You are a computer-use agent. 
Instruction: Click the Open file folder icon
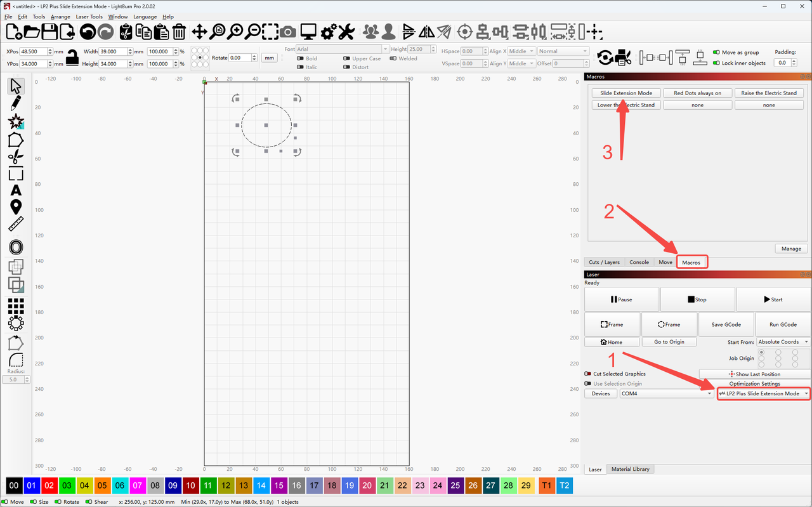[x=32, y=32]
